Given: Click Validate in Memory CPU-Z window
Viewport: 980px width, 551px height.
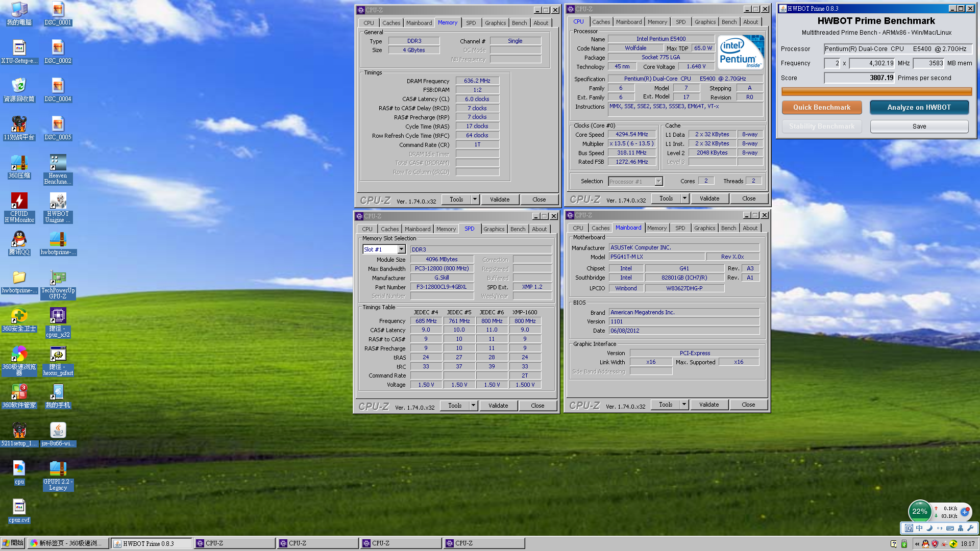Looking at the screenshot, I should (500, 199).
